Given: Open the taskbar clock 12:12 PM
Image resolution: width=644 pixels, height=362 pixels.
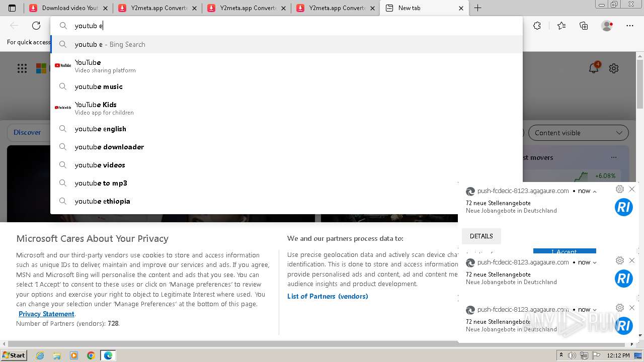Looking at the screenshot, I should click(618, 355).
